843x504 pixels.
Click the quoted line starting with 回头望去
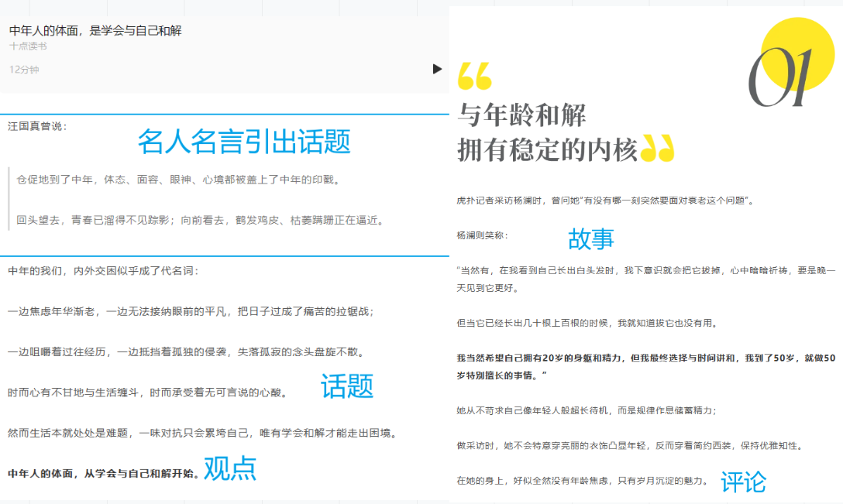201,220
